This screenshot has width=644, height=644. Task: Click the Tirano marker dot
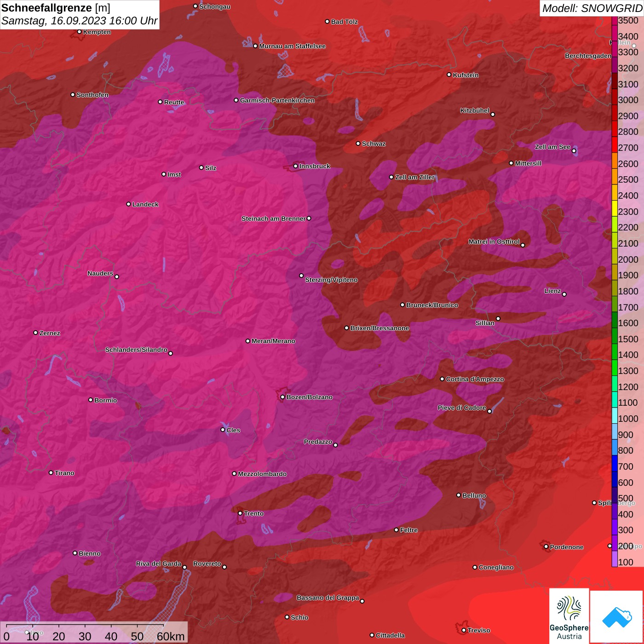[51, 472]
